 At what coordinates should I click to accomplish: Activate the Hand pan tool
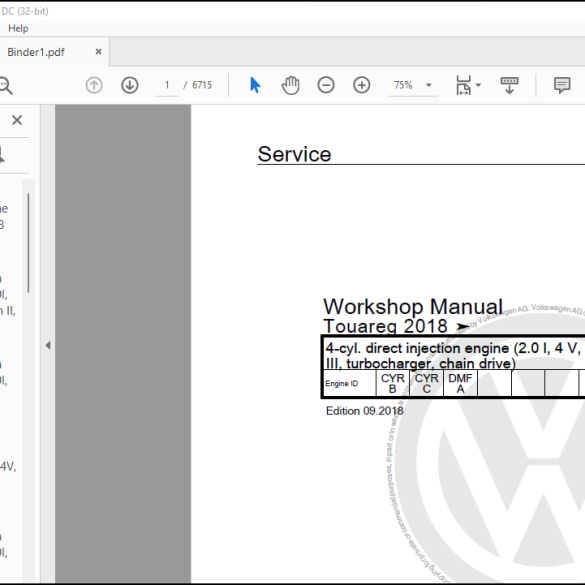click(290, 85)
